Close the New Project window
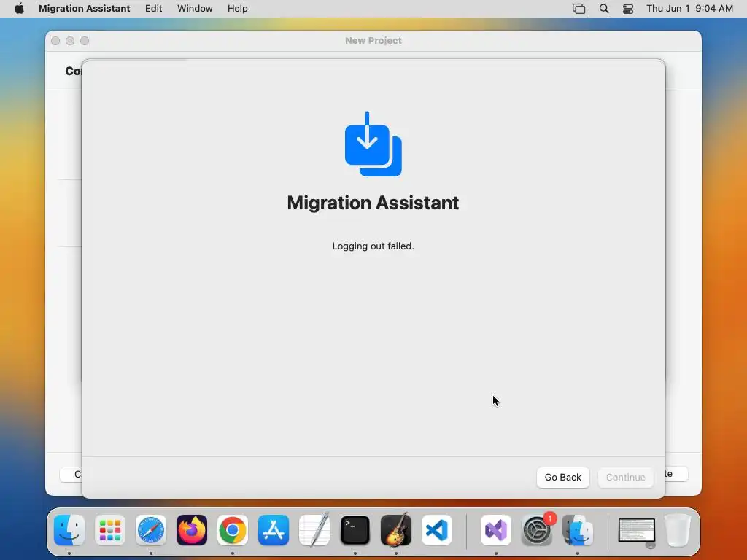The height and width of the screenshot is (560, 747). [55, 41]
